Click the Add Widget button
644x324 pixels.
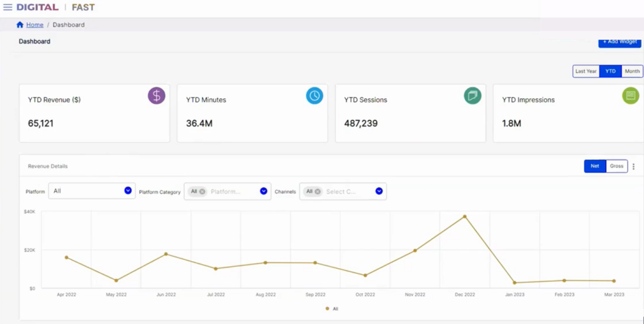point(619,42)
